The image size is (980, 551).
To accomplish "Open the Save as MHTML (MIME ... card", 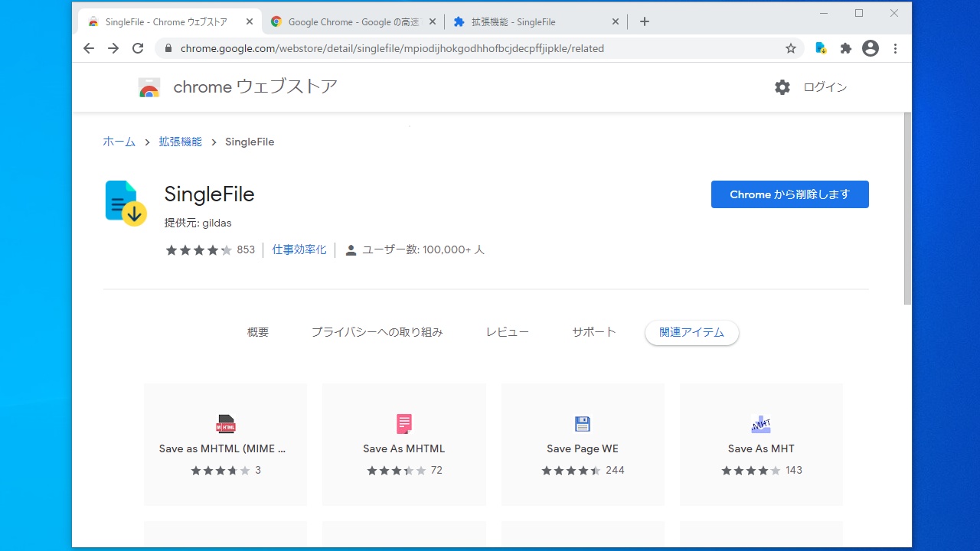I will pos(226,445).
